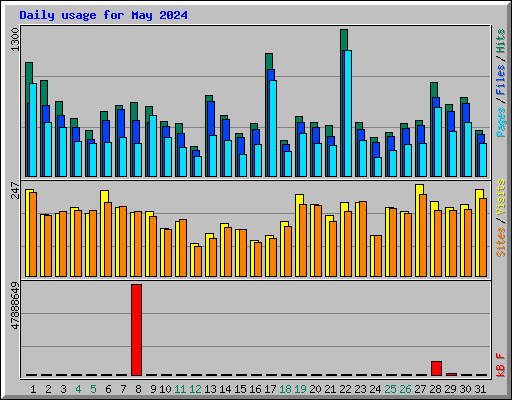Select the Pages legend label

tap(501, 122)
